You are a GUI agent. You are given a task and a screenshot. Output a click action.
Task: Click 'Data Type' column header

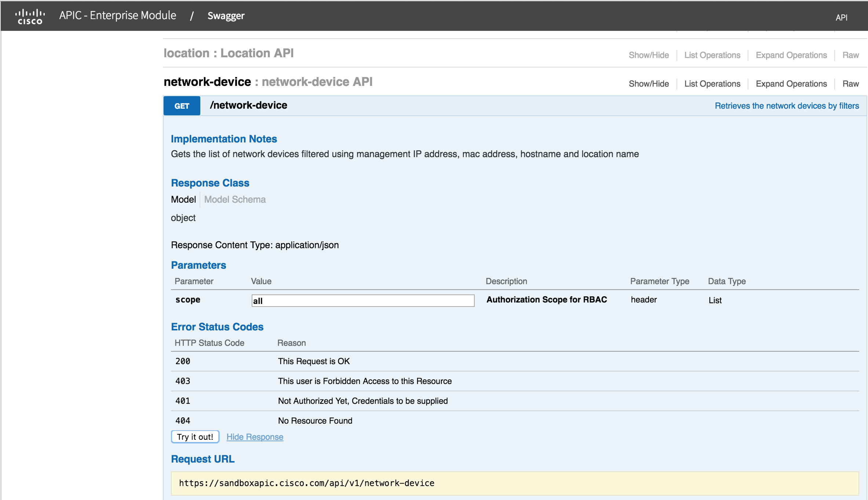pyautogui.click(x=727, y=281)
